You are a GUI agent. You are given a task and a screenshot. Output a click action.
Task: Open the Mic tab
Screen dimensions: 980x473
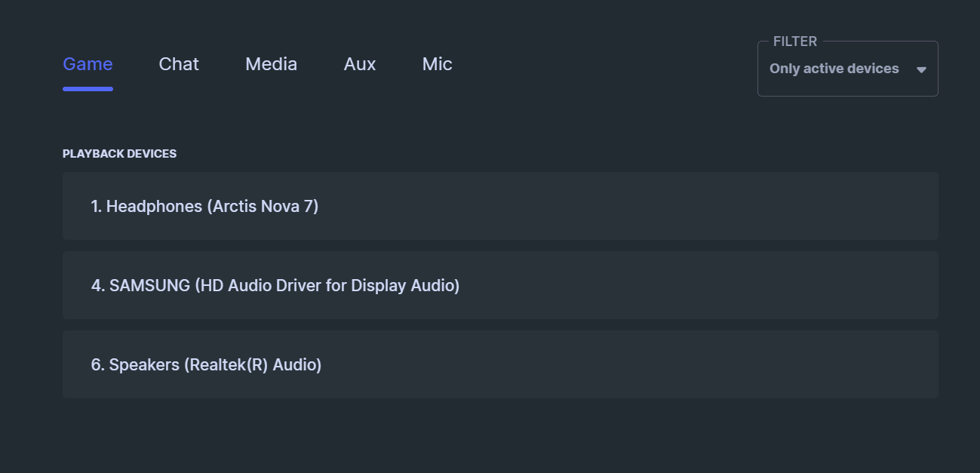click(437, 65)
